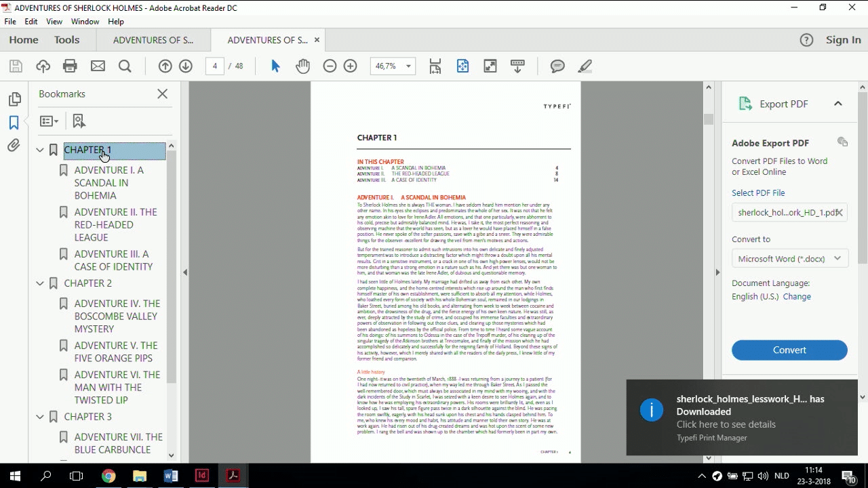The height and width of the screenshot is (488, 868).
Task: Select ADVENTURE III. A CASE OF IDENTITY bookmark
Action: [x=114, y=260]
